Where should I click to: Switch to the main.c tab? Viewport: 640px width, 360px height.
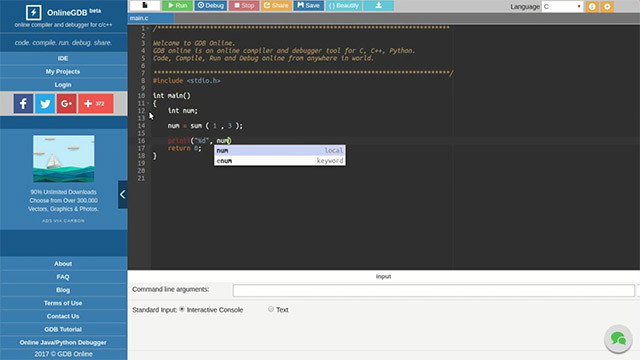coord(151,18)
